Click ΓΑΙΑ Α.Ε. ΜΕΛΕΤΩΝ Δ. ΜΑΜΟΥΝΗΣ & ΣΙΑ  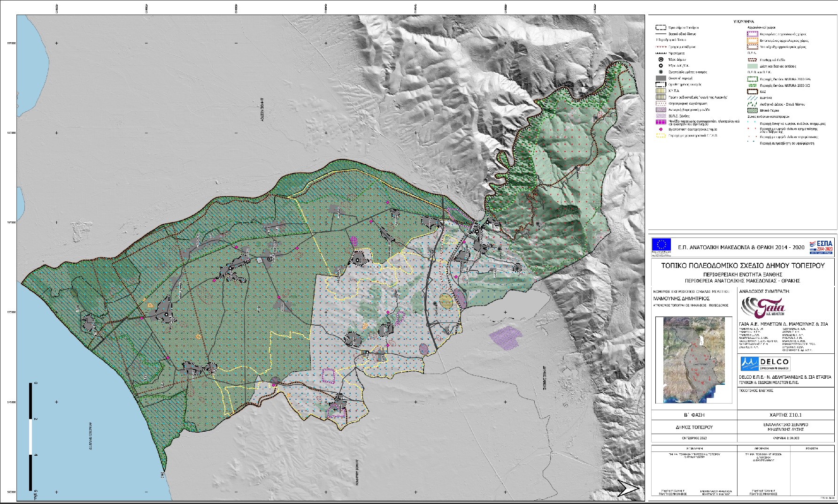(x=784, y=324)
